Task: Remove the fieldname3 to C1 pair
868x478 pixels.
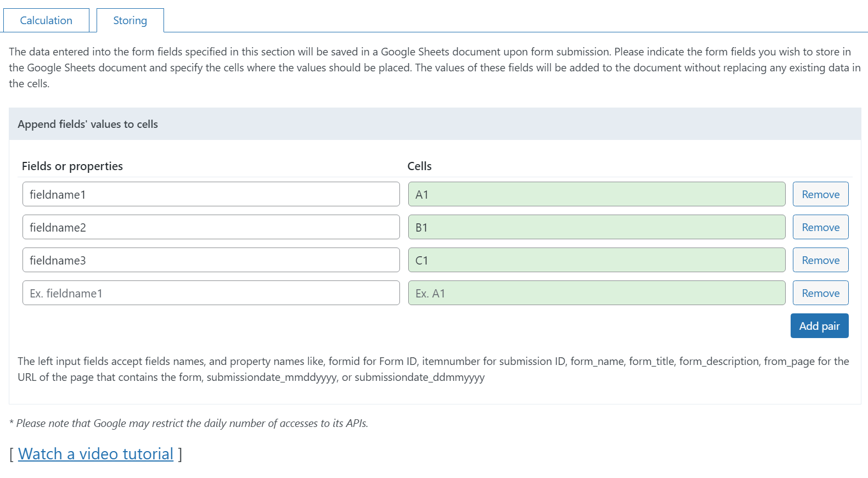Action: click(x=820, y=260)
